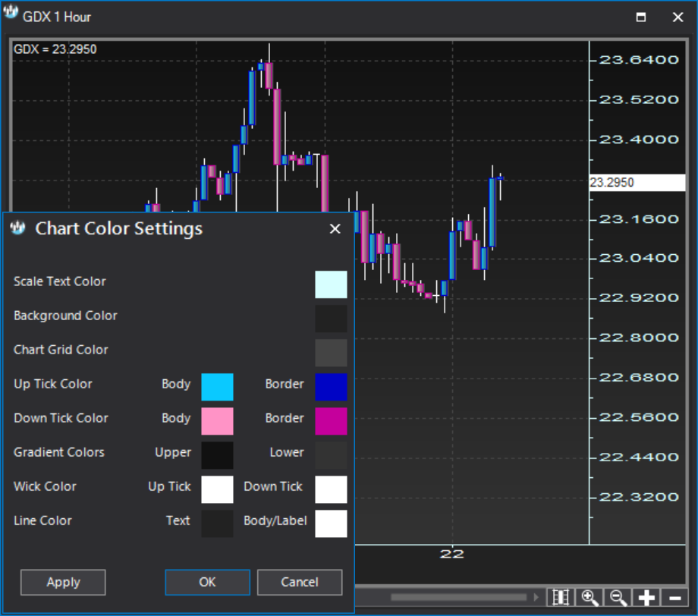Click the 23.2950 current price label

click(637, 183)
